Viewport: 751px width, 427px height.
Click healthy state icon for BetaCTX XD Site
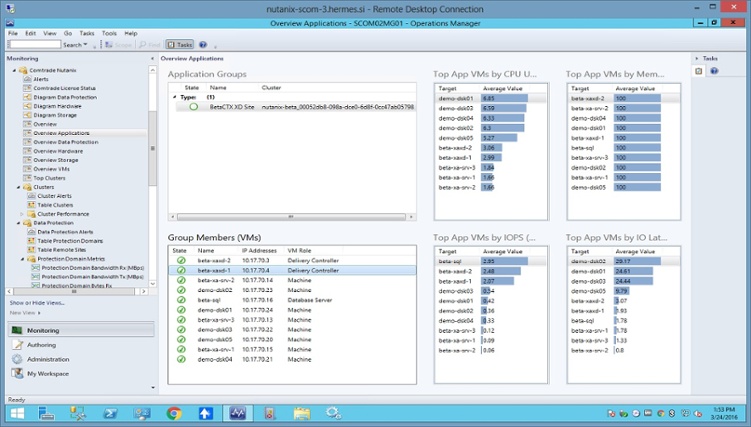pyautogui.click(x=193, y=107)
